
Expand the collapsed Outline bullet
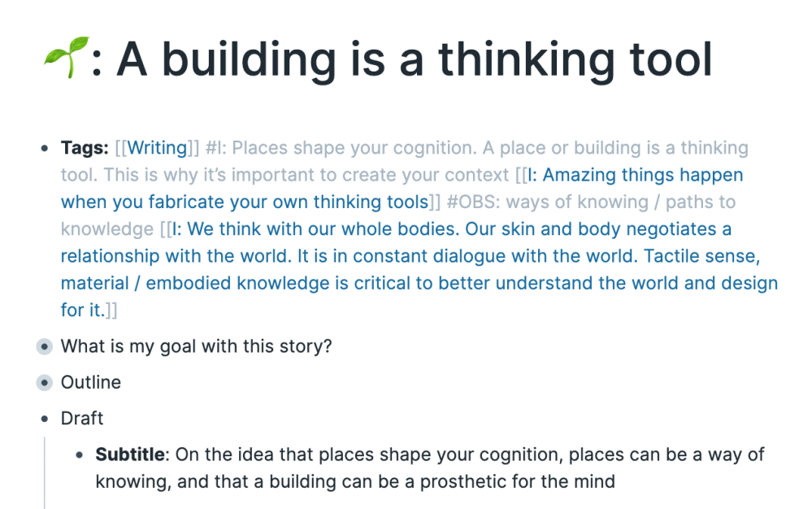point(45,383)
